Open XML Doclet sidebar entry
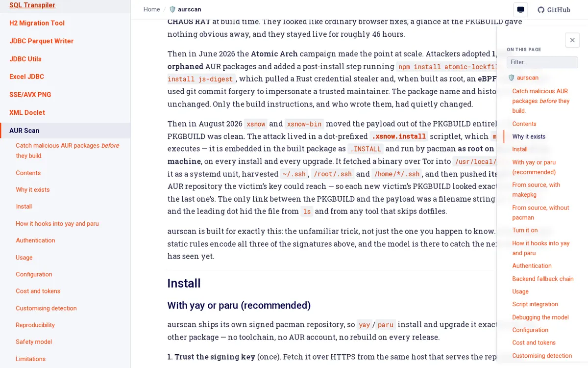 (x=27, y=112)
